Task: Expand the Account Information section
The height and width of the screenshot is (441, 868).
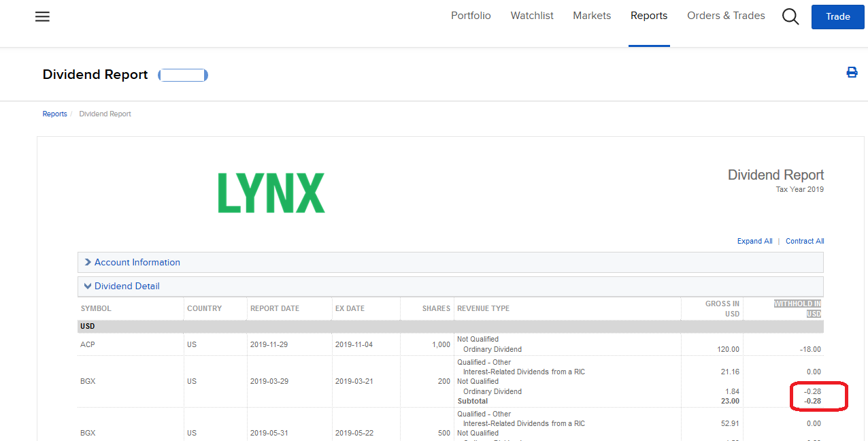Action: 450,262
